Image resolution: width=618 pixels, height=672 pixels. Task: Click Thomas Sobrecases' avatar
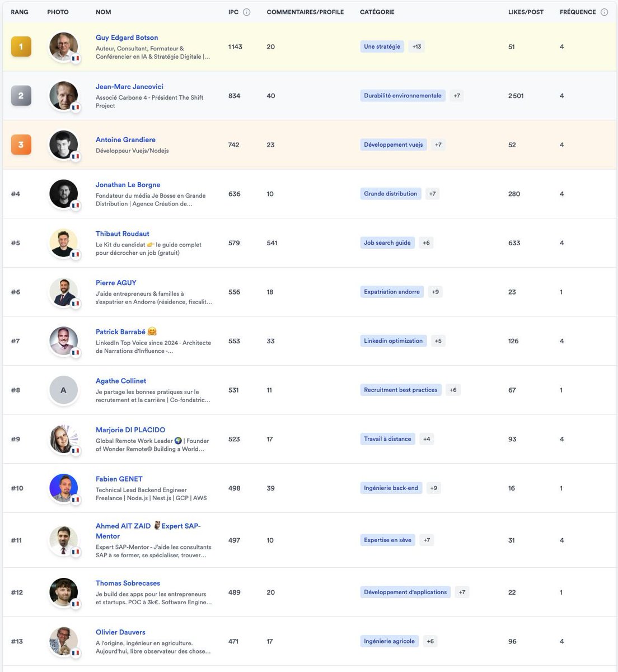tap(63, 592)
